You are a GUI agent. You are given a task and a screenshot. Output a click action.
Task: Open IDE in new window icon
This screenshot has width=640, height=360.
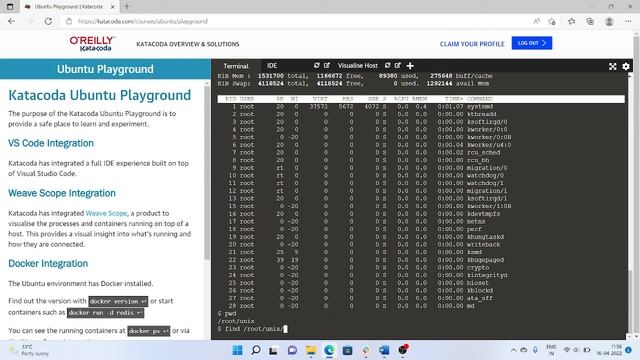[327, 65]
